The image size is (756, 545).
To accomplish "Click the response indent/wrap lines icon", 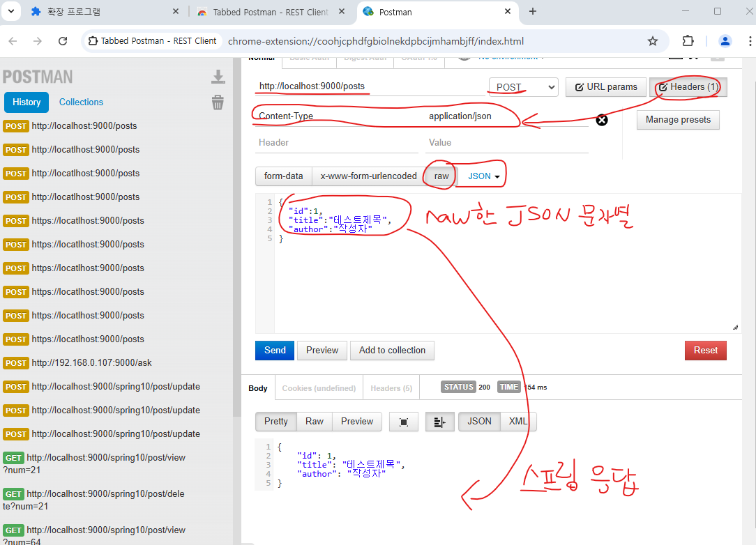I will pos(439,422).
